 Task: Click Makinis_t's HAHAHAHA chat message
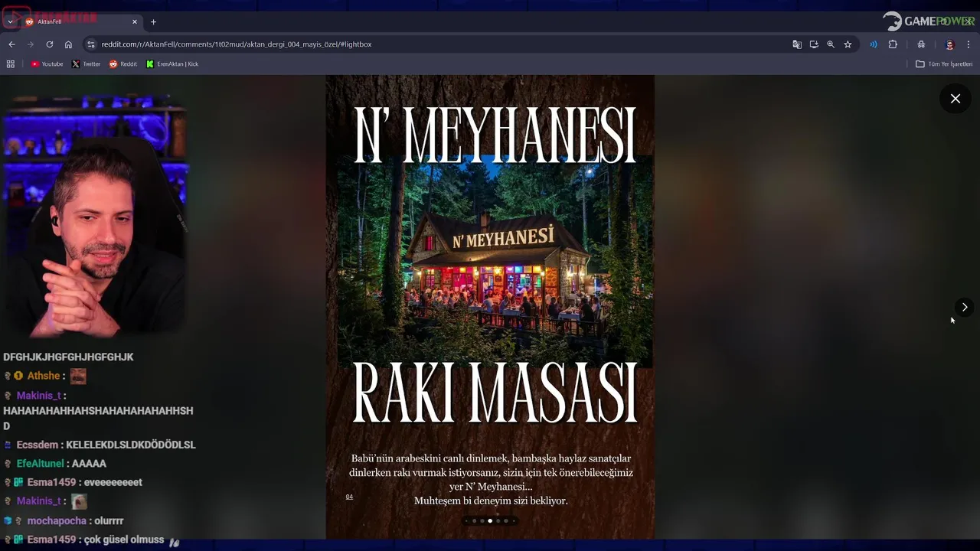[x=98, y=419]
